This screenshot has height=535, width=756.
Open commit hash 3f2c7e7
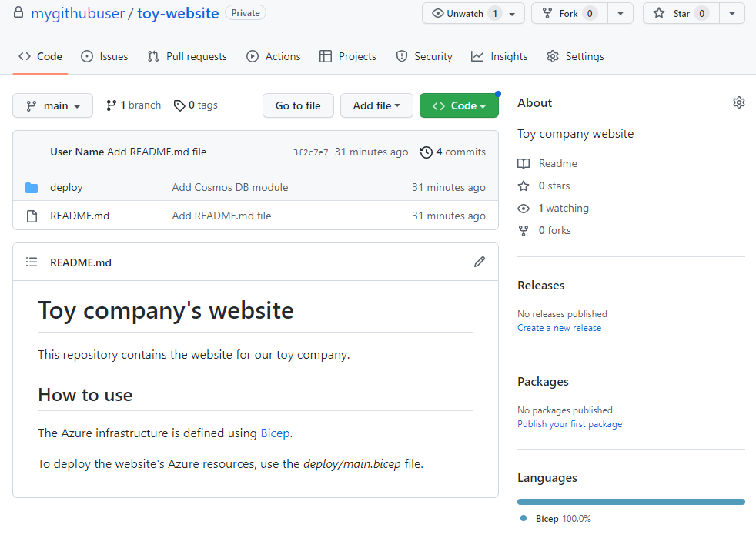[x=310, y=152]
